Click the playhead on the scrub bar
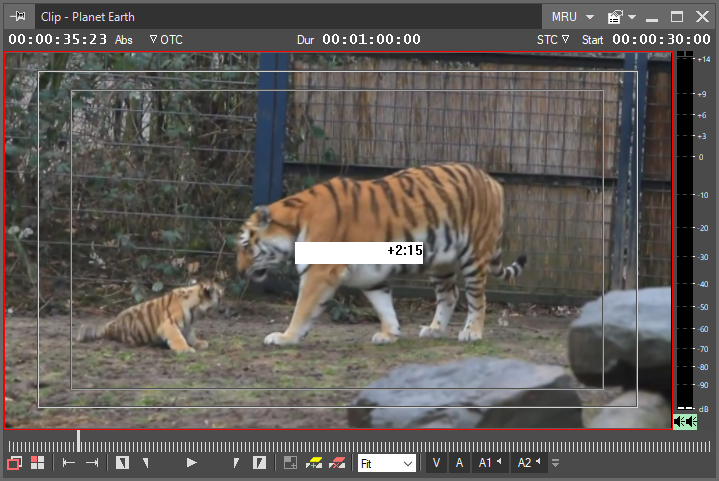Image resolution: width=719 pixels, height=481 pixels. click(x=78, y=441)
